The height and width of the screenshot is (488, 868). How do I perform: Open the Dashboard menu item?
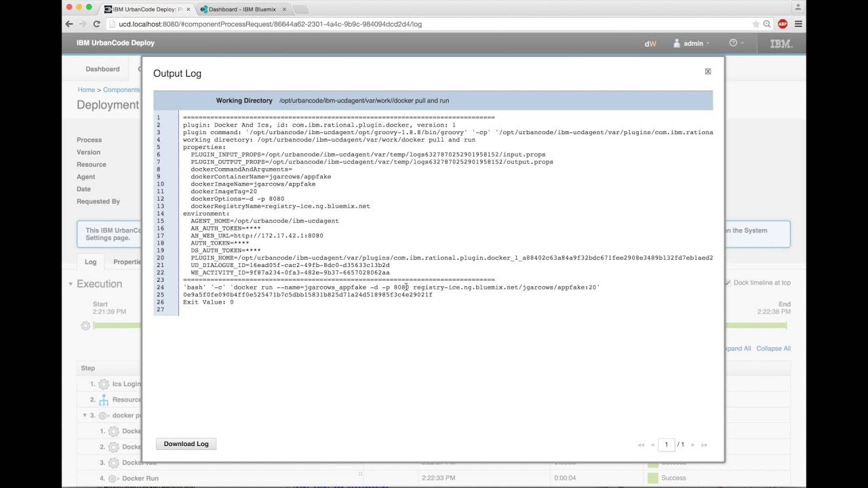102,69
